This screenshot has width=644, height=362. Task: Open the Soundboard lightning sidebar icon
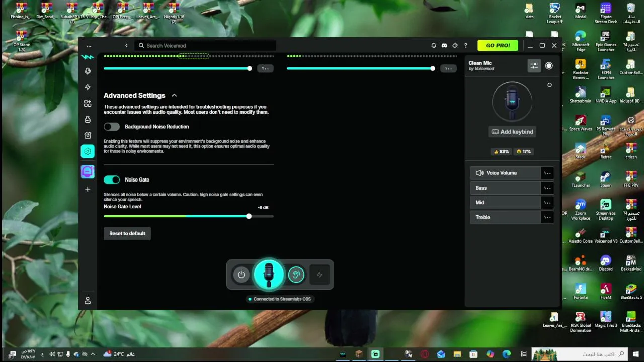click(88, 87)
